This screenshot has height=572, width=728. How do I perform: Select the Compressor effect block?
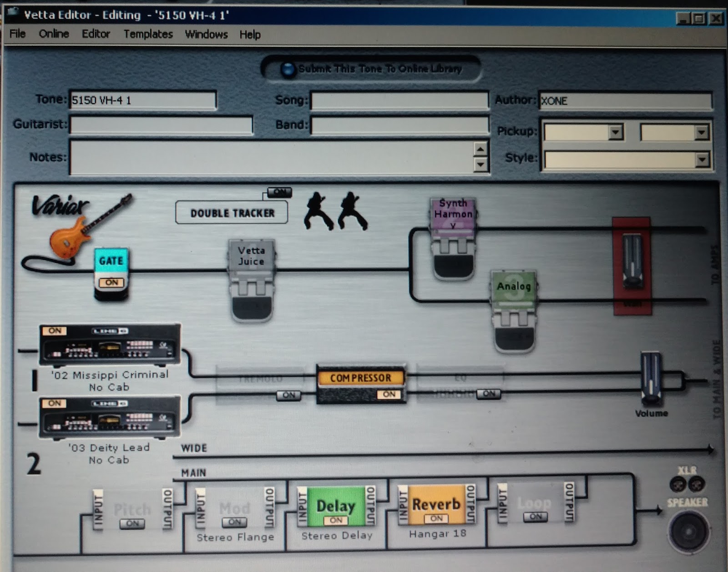tap(361, 385)
